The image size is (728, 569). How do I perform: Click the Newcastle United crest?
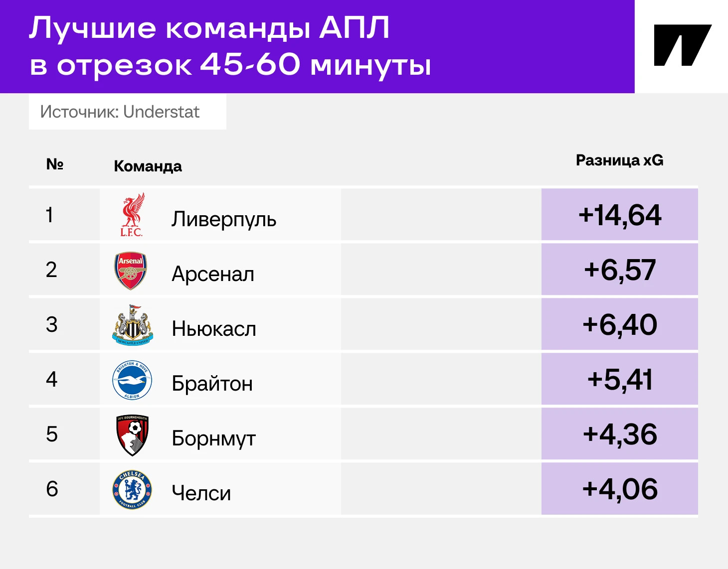pos(132,325)
